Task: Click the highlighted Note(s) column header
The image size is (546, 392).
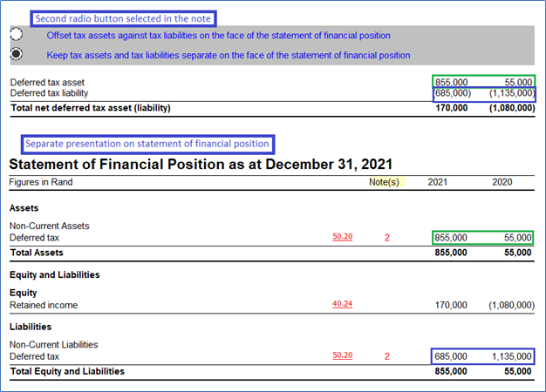Action: 384,182
